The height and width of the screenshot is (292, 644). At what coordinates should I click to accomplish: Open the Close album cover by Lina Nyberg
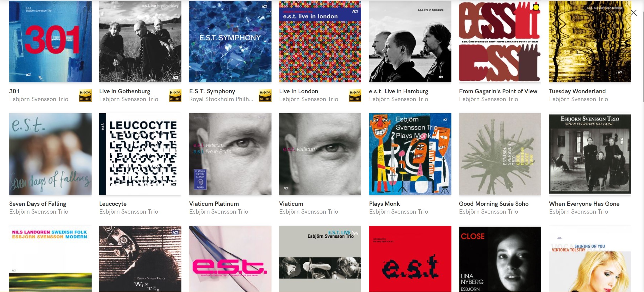500,259
